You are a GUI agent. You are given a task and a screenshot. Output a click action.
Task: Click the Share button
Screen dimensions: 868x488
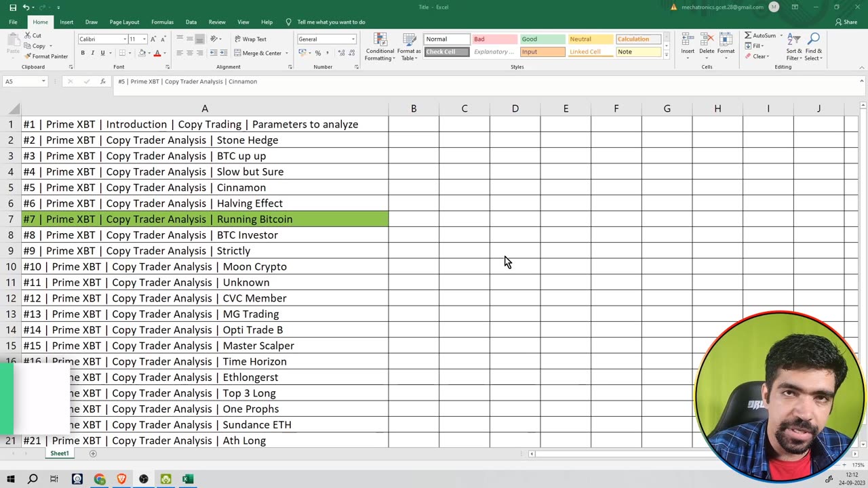pos(846,22)
